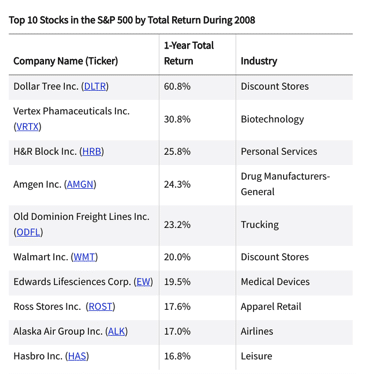The image size is (378, 384).
Task: Select the WMT ticker link
Action: pos(84,257)
